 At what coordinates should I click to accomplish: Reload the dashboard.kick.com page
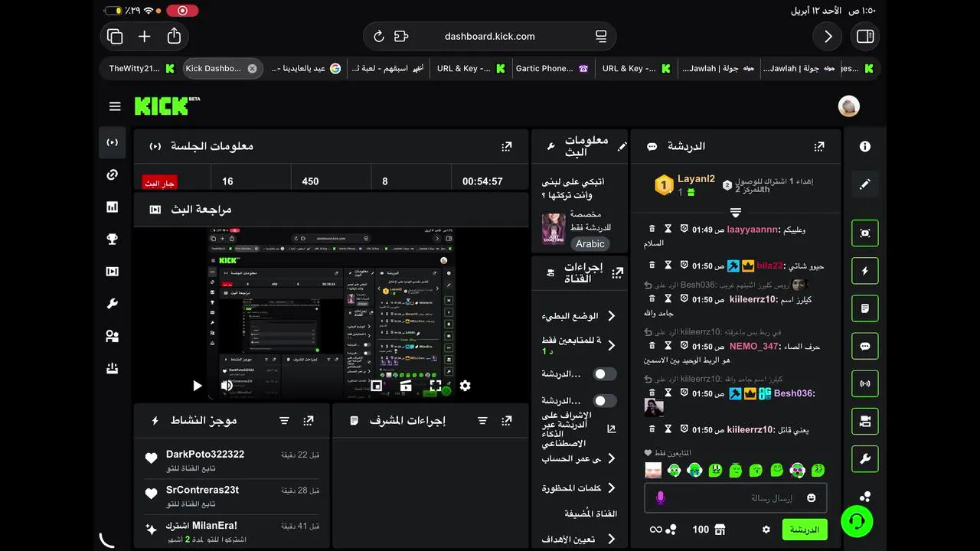coord(378,36)
